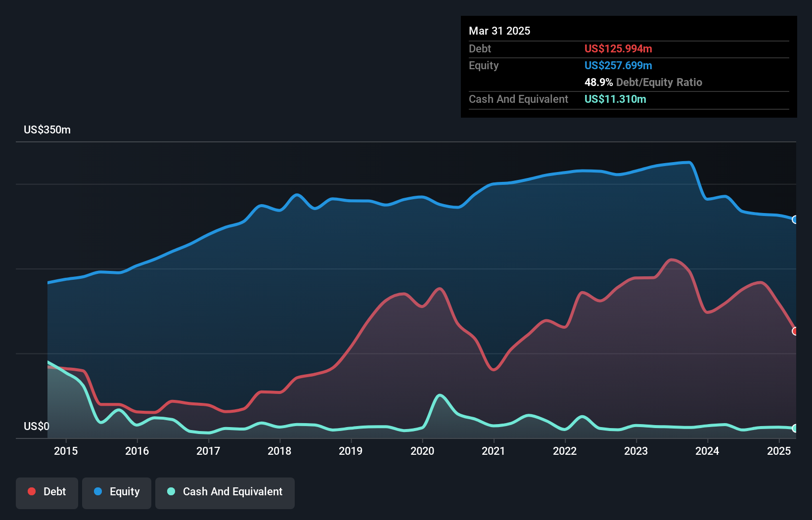
Task: Click the 2018 x-axis year label
Action: tap(279, 451)
